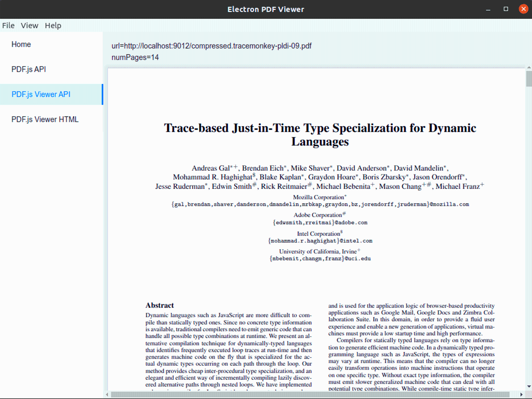Click the {mohammad.r.haghighat}@intel.com email text
Image resolution: width=532 pixels, height=399 pixels.
pyautogui.click(x=320, y=241)
